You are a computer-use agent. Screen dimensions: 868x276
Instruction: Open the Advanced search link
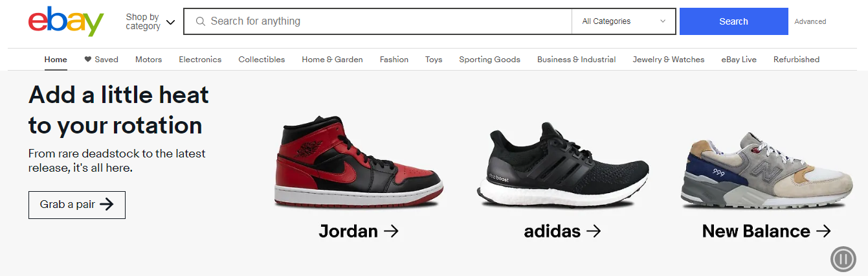click(810, 21)
